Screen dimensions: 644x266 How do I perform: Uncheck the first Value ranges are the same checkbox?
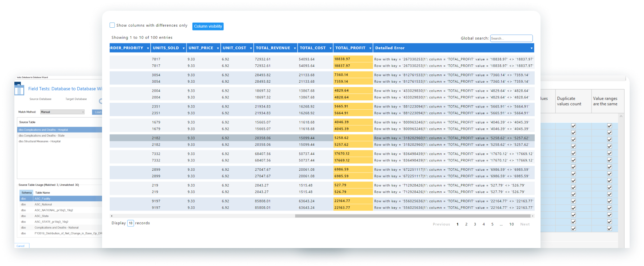[x=609, y=126]
